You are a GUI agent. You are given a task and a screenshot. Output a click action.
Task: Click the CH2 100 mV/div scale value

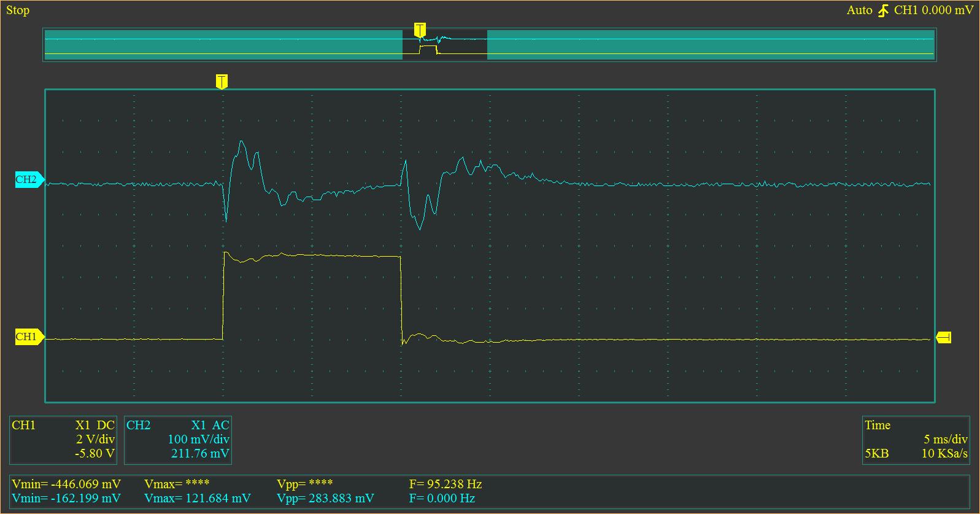coord(198,440)
